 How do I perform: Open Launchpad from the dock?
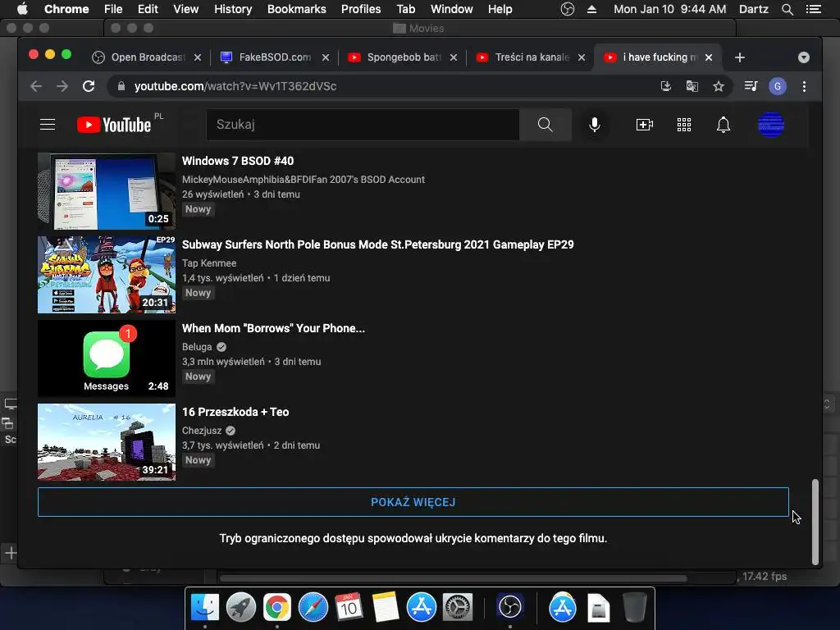241,608
